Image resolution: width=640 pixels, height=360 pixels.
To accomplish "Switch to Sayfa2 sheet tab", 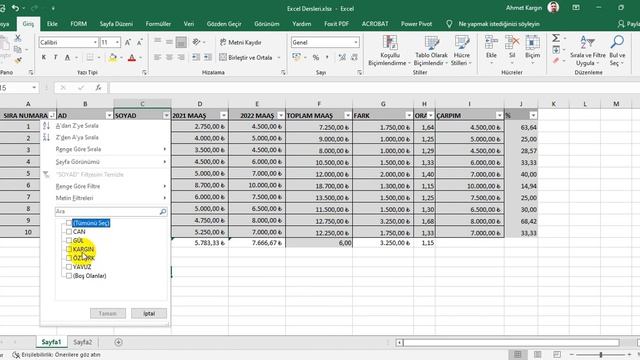I will 83,342.
